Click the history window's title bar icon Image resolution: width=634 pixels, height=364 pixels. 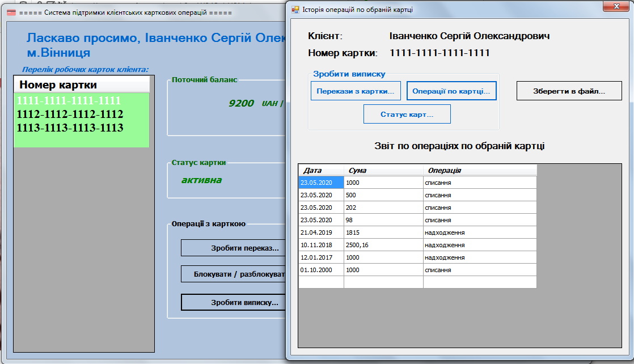[295, 9]
